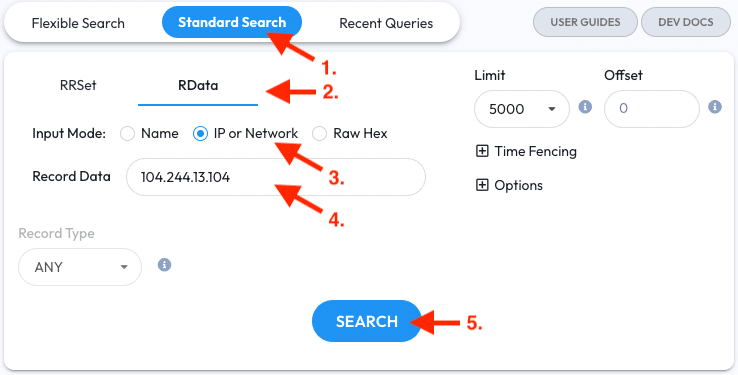This screenshot has width=738, height=375.
Task: Select IP or Network input mode
Action: coord(200,134)
